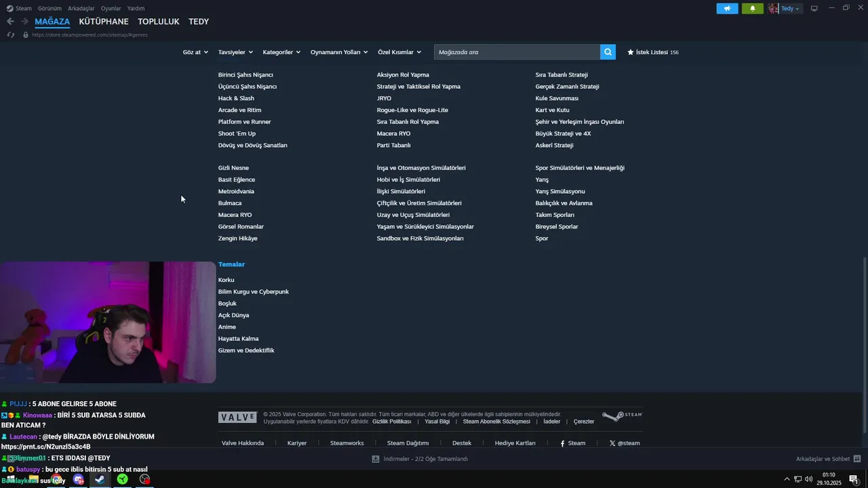Click the magnifier search button
This screenshot has width=868, height=488.
click(x=608, y=52)
